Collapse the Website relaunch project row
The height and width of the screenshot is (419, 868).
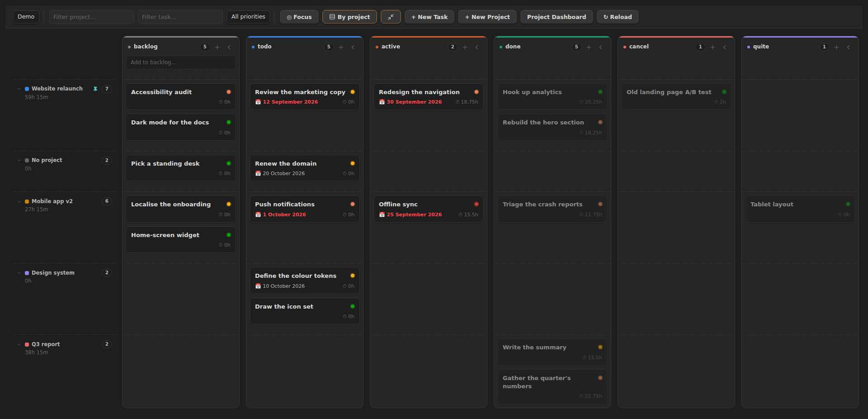[x=19, y=89]
